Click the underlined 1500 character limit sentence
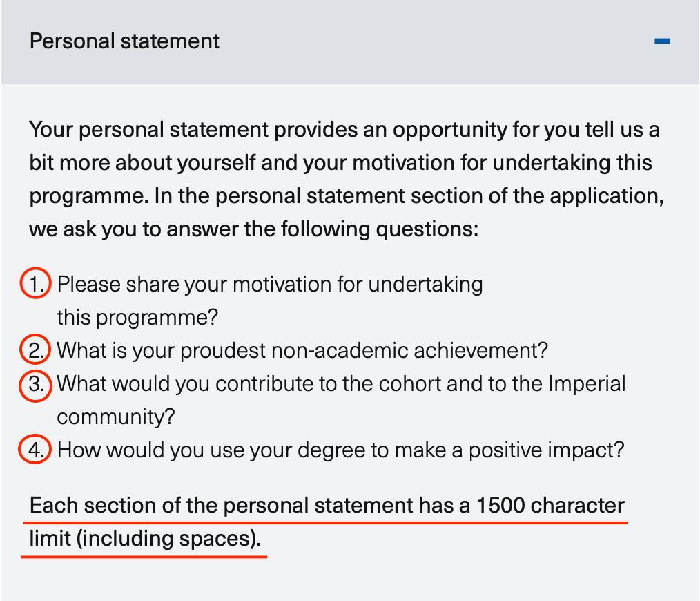The image size is (700, 601). [327, 522]
